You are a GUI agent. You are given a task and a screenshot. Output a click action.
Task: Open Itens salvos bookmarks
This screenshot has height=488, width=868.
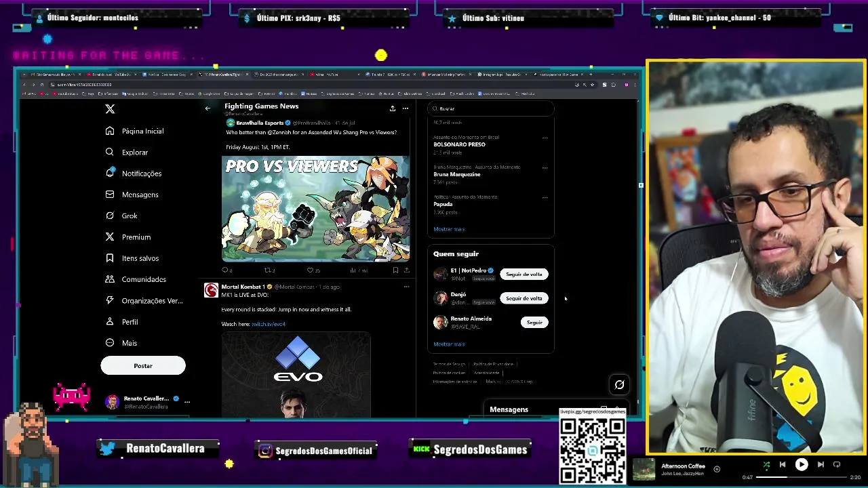click(x=132, y=258)
